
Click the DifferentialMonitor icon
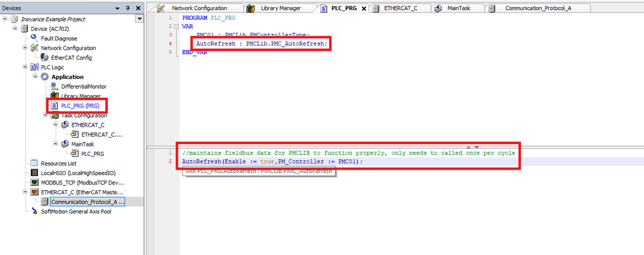[55, 86]
